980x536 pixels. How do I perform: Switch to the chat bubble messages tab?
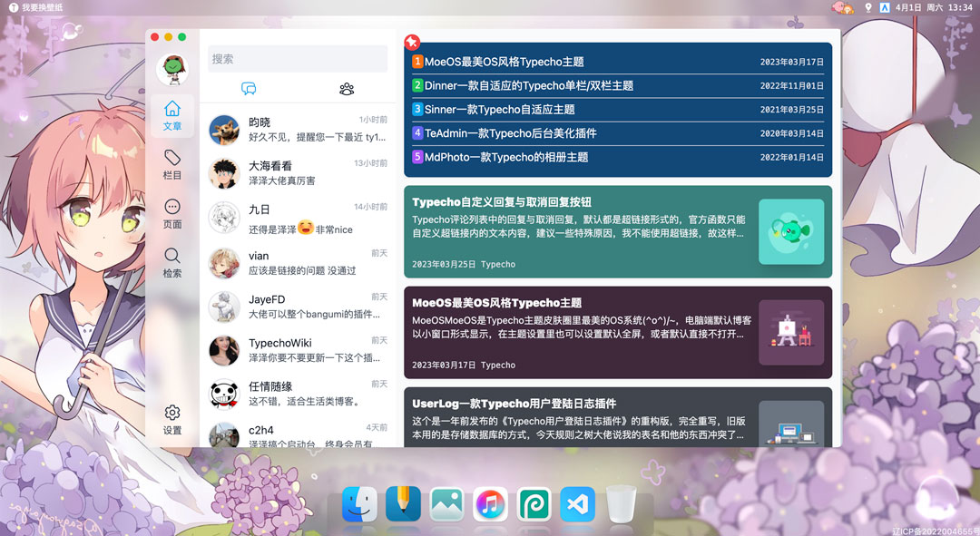249,88
